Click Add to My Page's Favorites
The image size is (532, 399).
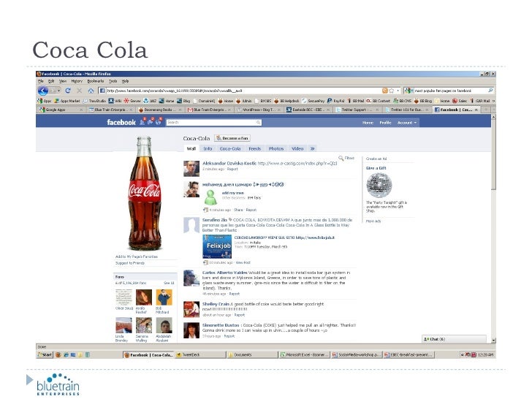coord(137,256)
